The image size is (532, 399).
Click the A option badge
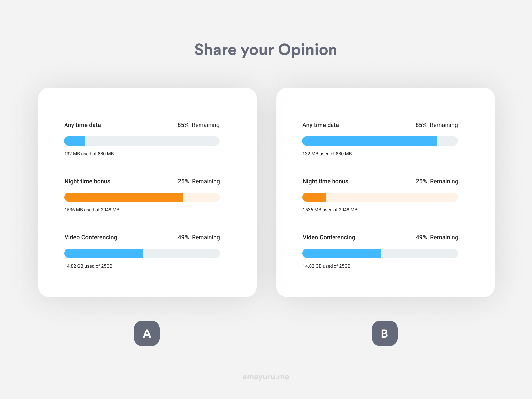pyautogui.click(x=147, y=333)
